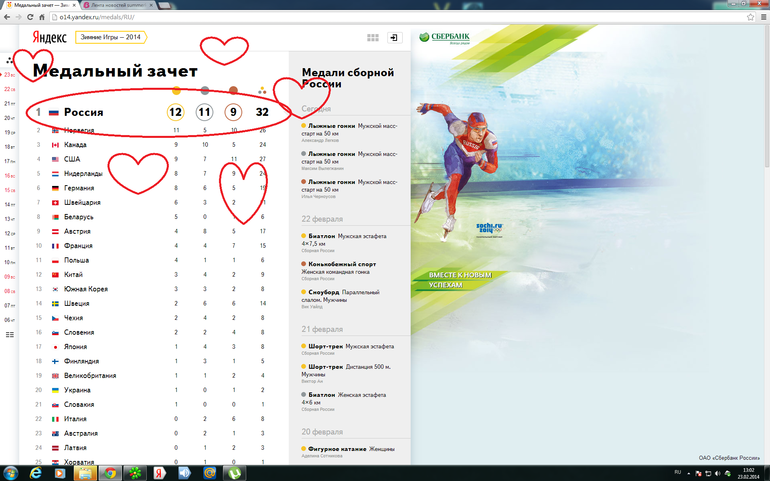770x481 pixels.
Task: Open Windows Media Player from the taskbar
Action: 60,473
